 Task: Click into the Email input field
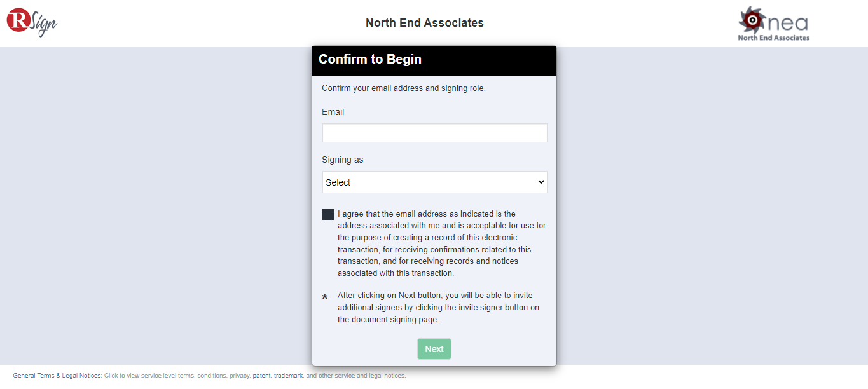click(x=434, y=133)
